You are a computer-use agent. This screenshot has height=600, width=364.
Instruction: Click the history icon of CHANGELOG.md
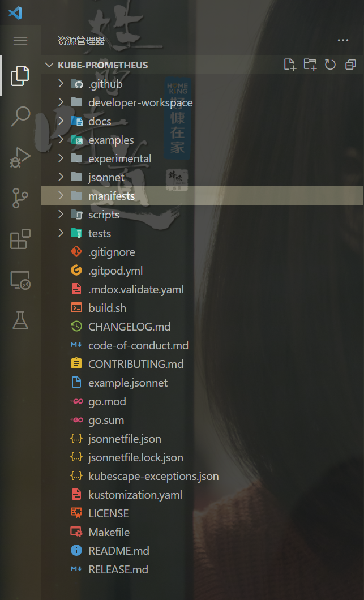pos(76,327)
